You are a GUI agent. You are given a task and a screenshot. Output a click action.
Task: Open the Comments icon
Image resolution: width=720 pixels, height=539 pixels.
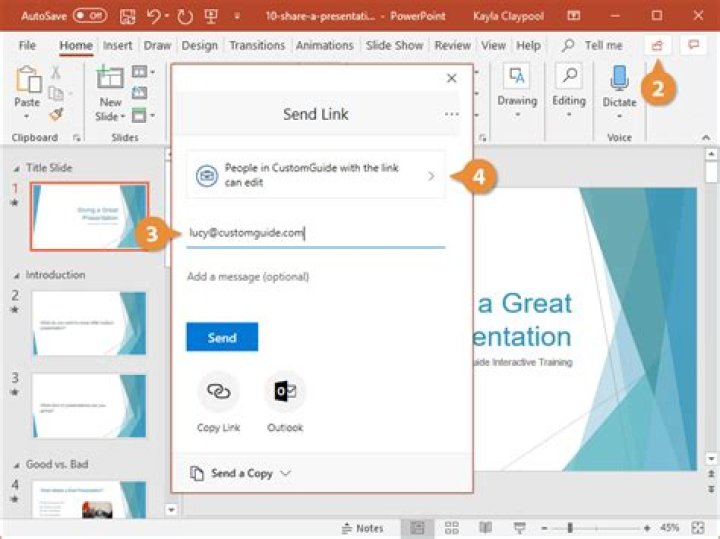coord(693,45)
